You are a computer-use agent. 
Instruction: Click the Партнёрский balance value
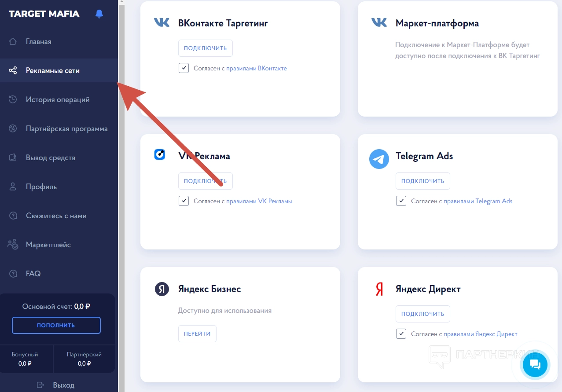[x=84, y=363]
